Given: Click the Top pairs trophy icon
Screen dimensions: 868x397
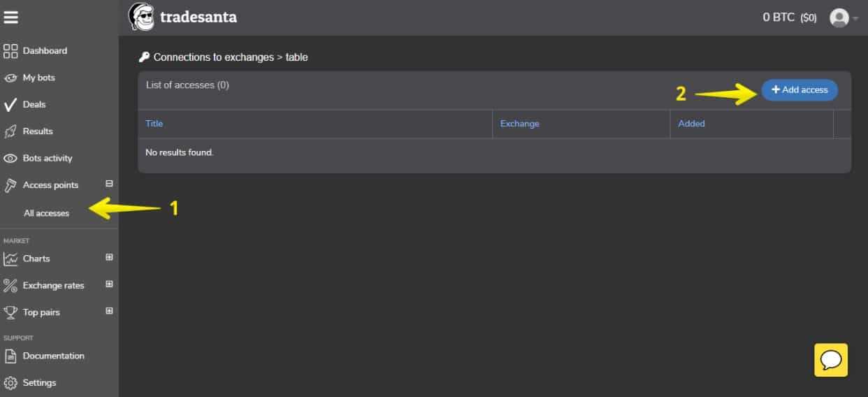Looking at the screenshot, I should [x=10, y=312].
